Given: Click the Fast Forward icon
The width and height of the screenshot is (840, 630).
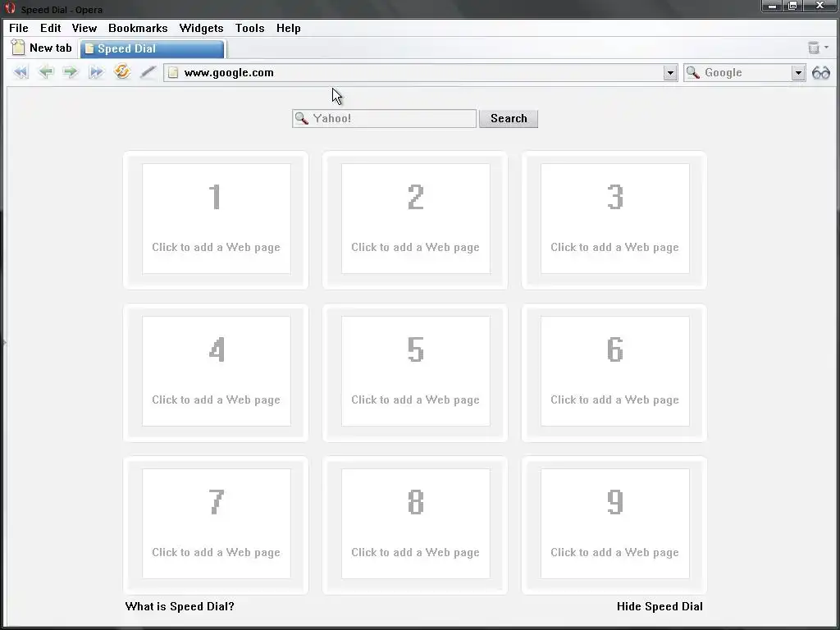Looking at the screenshot, I should coord(96,72).
